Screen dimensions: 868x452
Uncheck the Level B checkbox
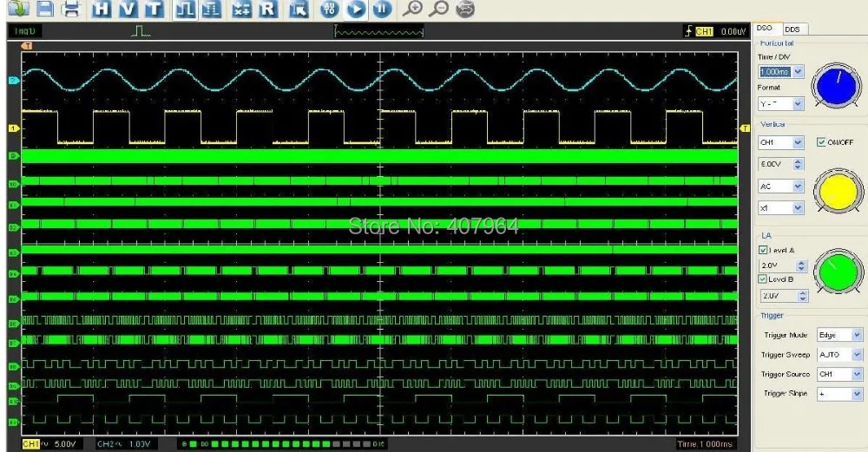(764, 278)
